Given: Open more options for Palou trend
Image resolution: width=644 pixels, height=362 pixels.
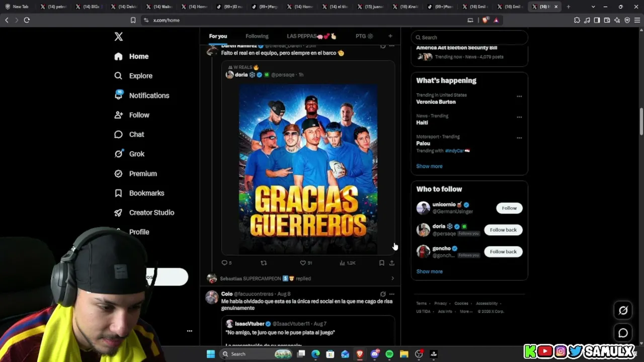Looking at the screenshot, I should (x=519, y=138).
